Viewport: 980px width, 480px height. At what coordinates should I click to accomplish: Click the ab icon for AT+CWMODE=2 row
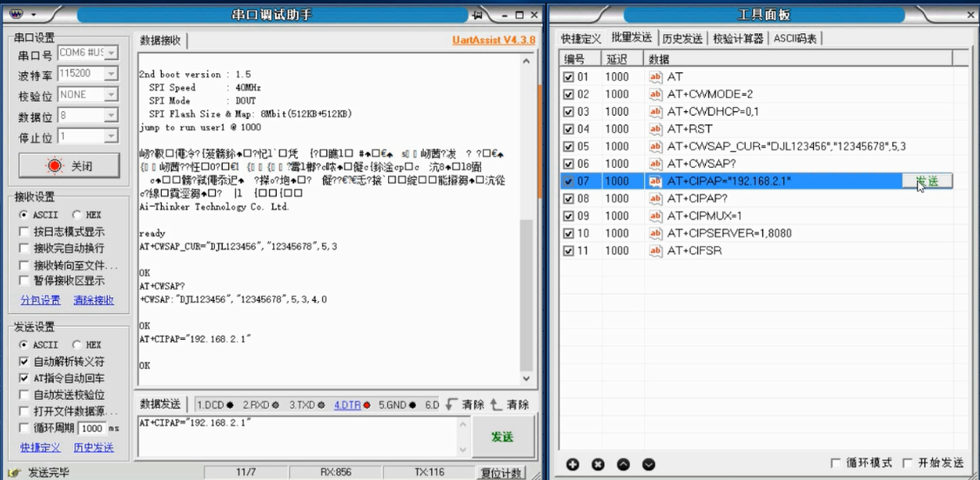(655, 94)
